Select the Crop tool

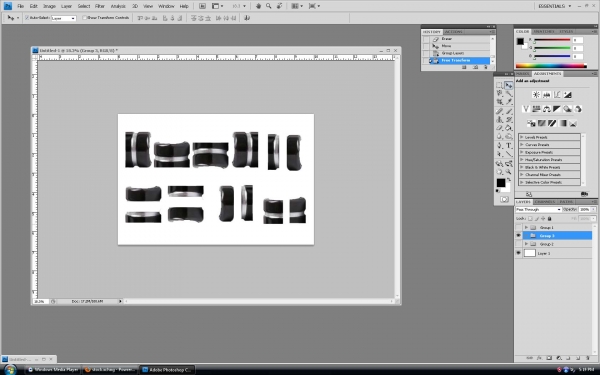pyautogui.click(x=499, y=102)
